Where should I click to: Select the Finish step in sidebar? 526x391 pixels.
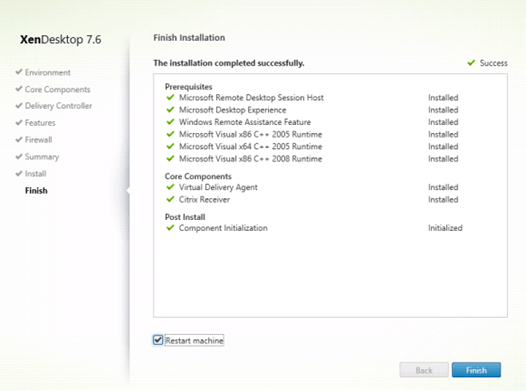coord(36,190)
